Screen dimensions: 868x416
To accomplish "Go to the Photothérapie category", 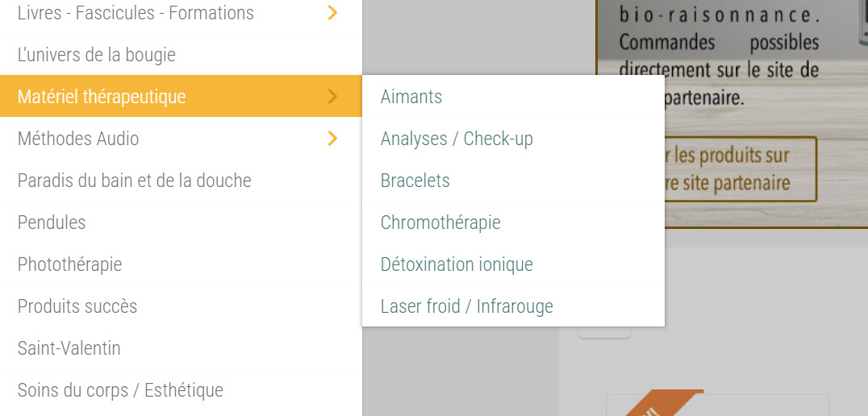I will click(x=70, y=264).
